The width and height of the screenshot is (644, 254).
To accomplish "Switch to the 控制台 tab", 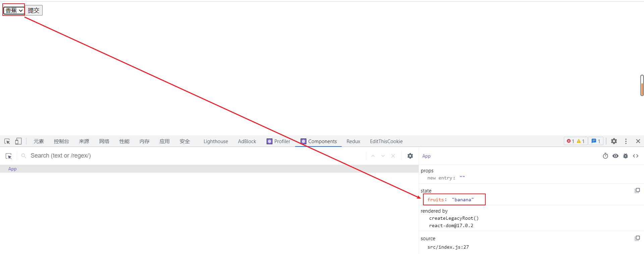I will pyautogui.click(x=61, y=141).
